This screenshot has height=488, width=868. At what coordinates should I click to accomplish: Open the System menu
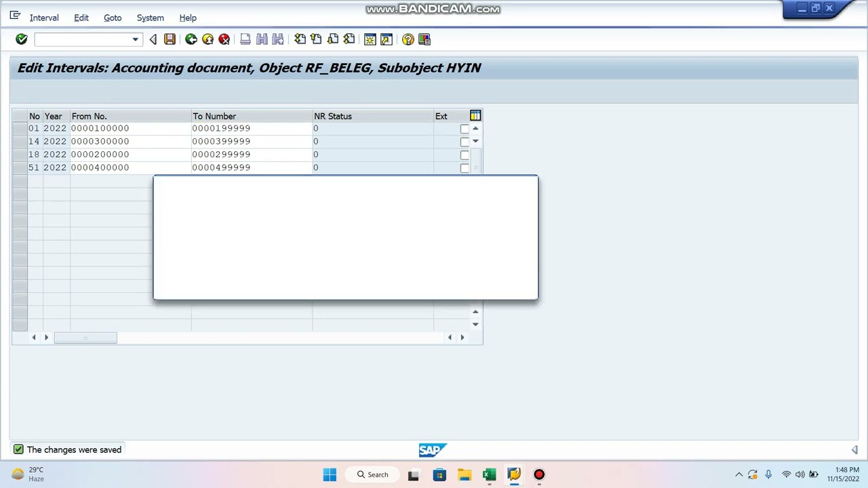(150, 18)
